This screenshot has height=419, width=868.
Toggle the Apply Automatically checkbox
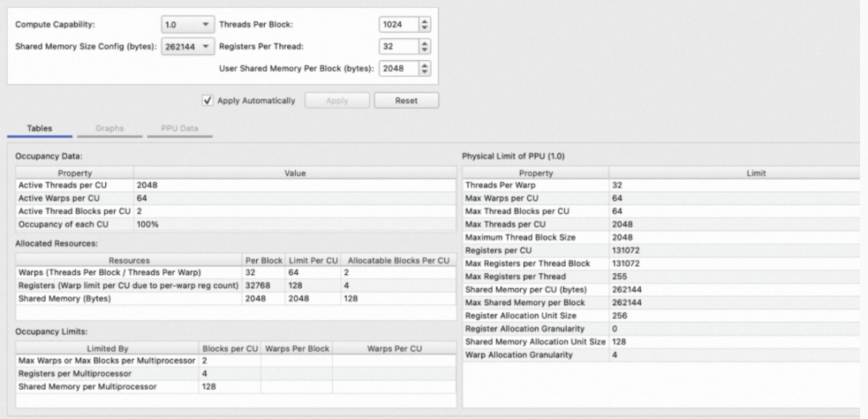tap(208, 100)
